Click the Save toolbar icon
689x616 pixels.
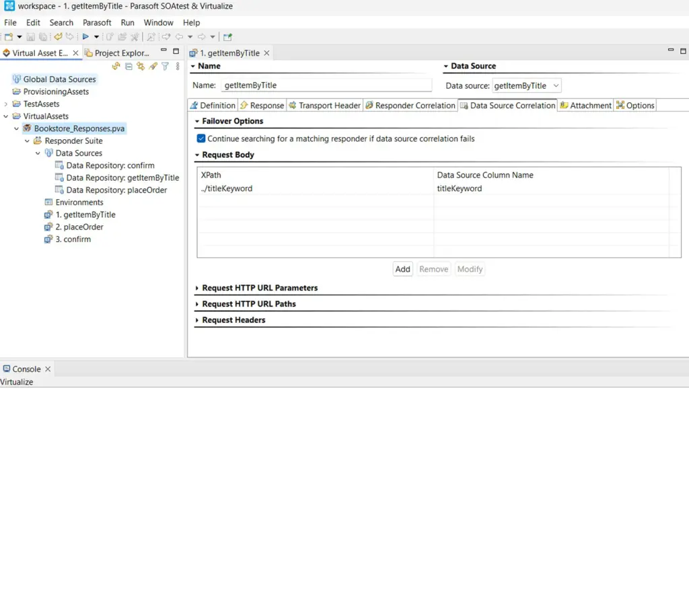[30, 37]
